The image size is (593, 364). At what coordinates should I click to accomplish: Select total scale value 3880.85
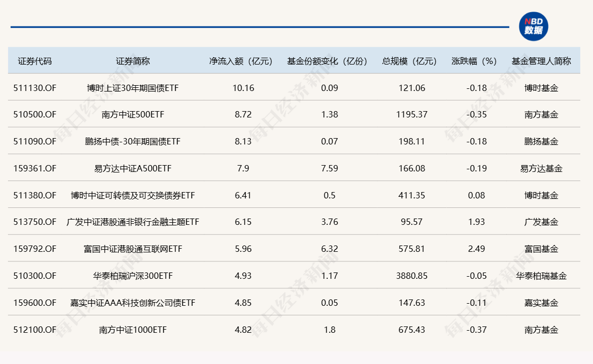pos(412,276)
